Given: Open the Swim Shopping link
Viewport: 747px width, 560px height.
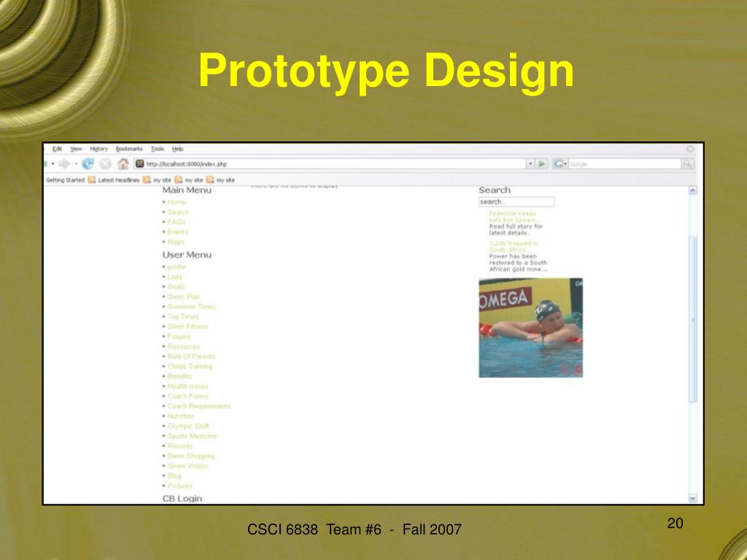Looking at the screenshot, I should click(191, 456).
